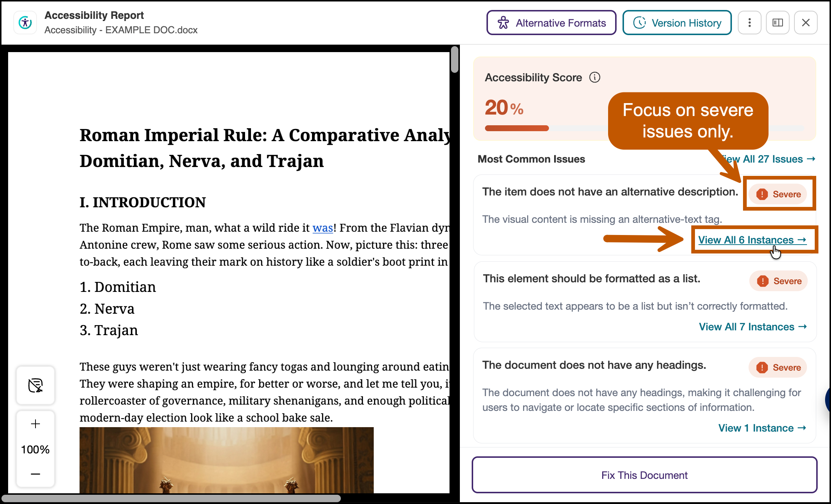The image size is (831, 504).
Task: Click the Fix This Document button
Action: (644, 475)
